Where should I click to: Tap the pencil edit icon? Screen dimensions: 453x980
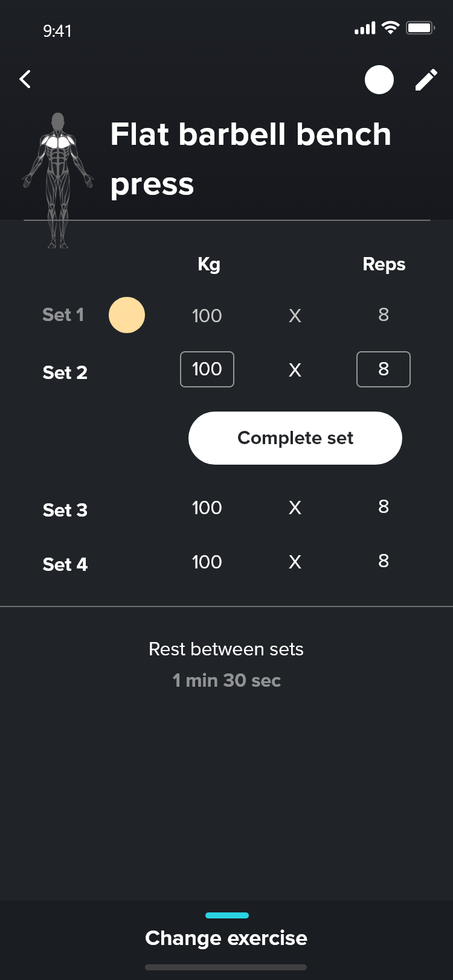tap(426, 80)
